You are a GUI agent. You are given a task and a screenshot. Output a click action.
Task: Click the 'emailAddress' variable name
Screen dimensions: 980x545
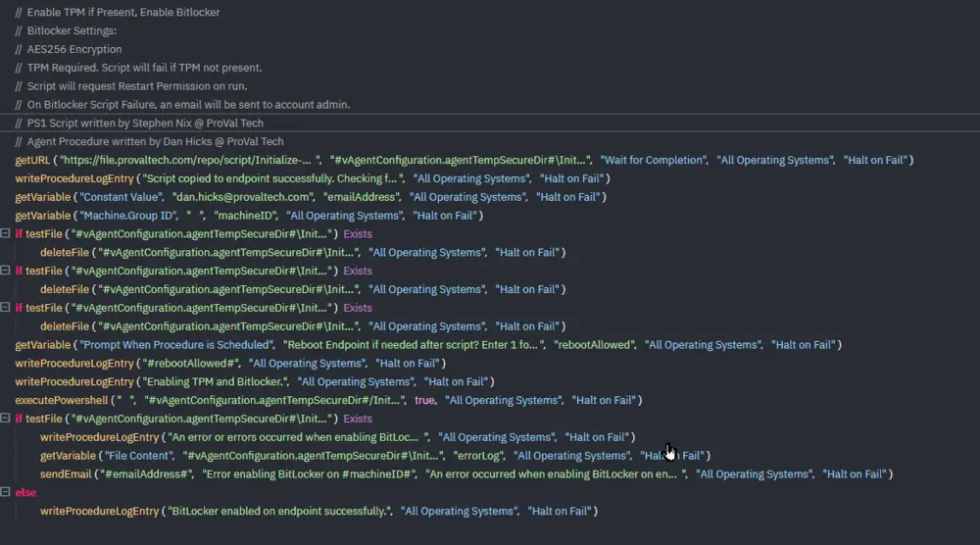point(362,197)
